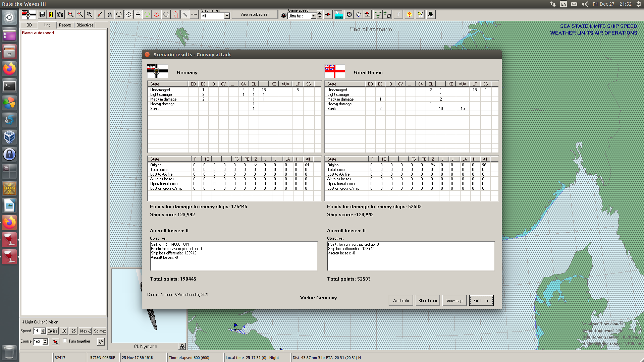The width and height of the screenshot is (644, 362).
Task: Click the zoom out magnifier icon
Action: click(80, 14)
